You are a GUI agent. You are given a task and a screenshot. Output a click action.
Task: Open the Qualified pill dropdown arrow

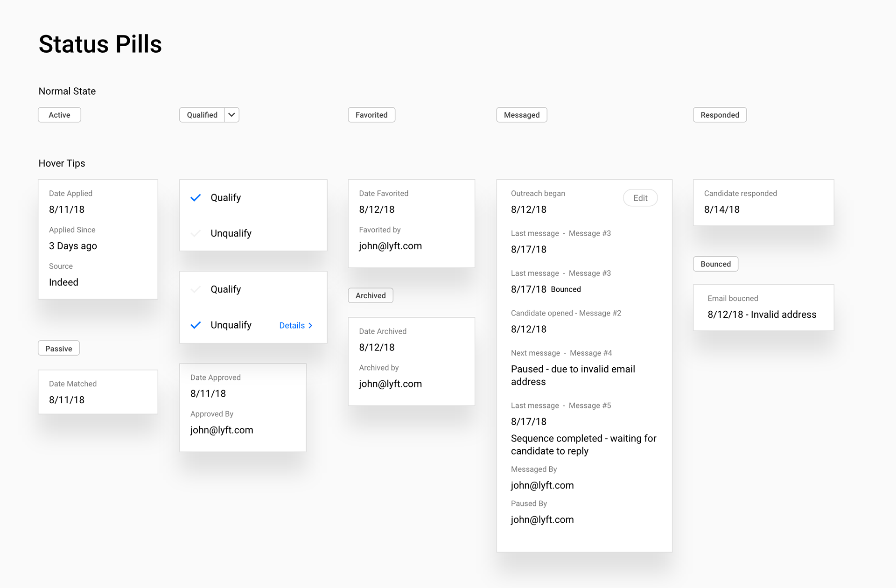[231, 115]
